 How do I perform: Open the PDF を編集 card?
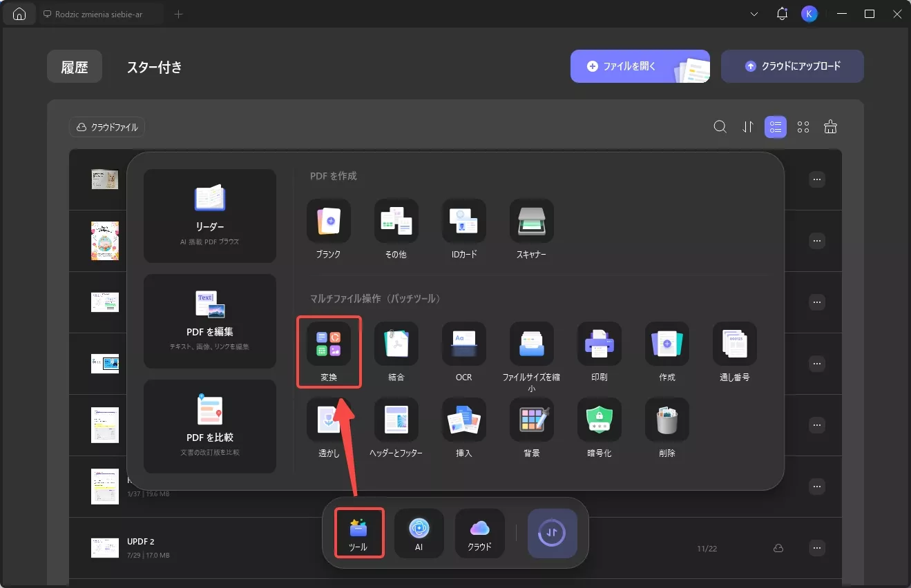point(210,321)
